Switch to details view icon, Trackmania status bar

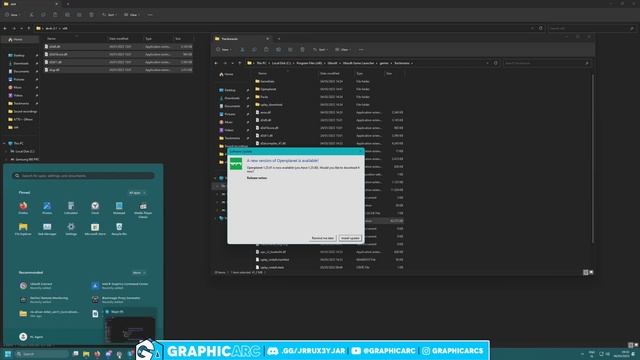point(585,272)
